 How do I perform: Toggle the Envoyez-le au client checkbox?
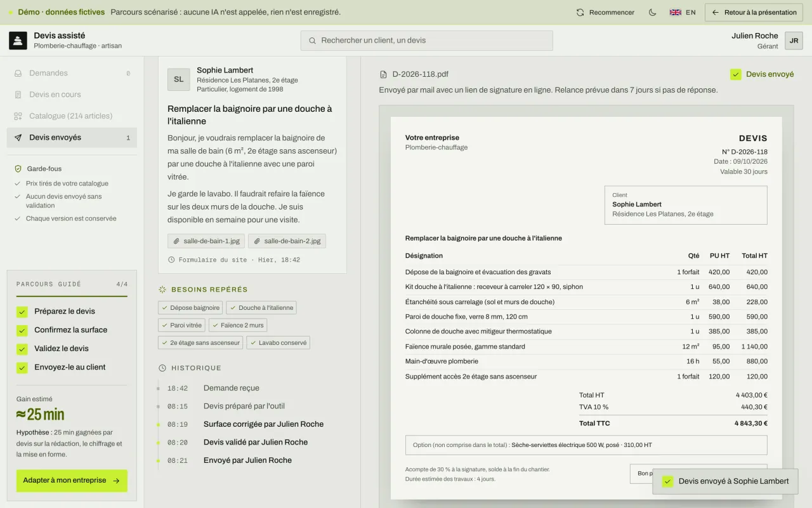(x=22, y=368)
